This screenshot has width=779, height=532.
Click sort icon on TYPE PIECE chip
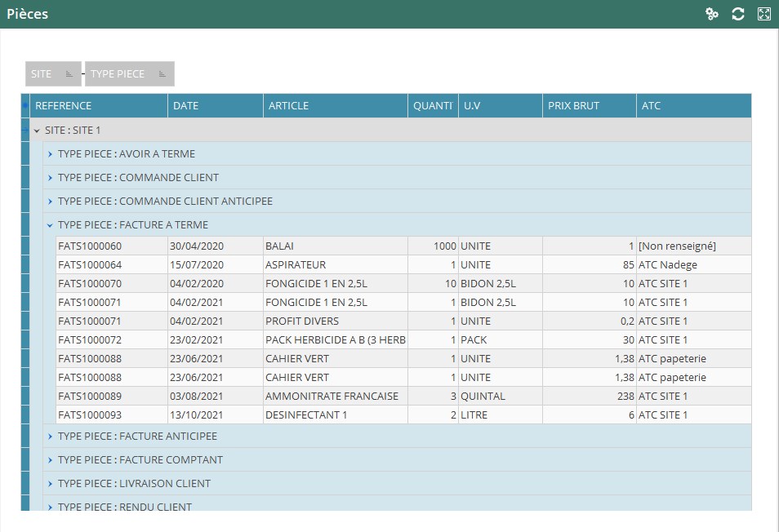pyautogui.click(x=162, y=74)
